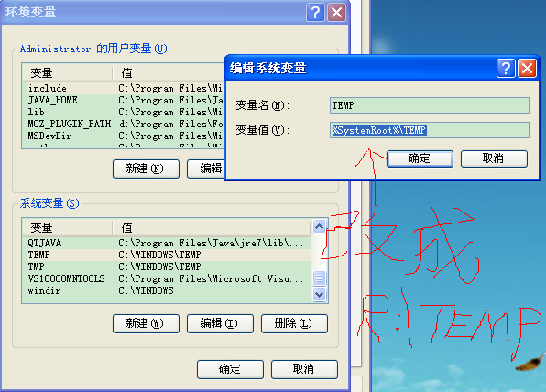
Task: Click 变量 column header in user variables list
Action: click(x=68, y=73)
